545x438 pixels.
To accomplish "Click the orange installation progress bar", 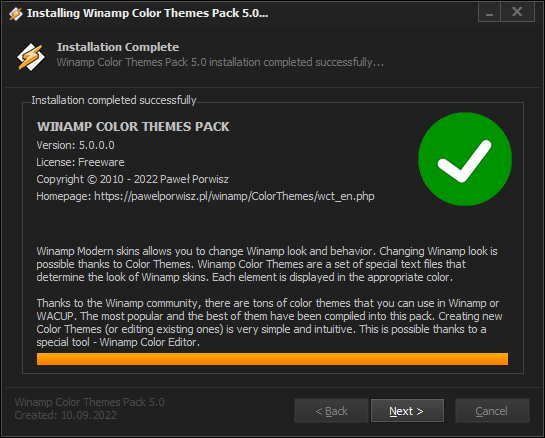I will point(272,359).
